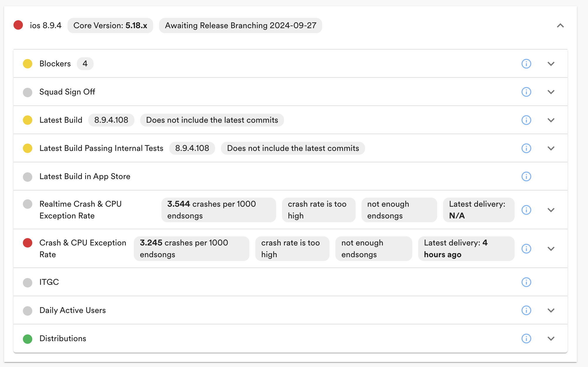
Task: Expand the Distributions row chevron
Action: pyautogui.click(x=551, y=339)
